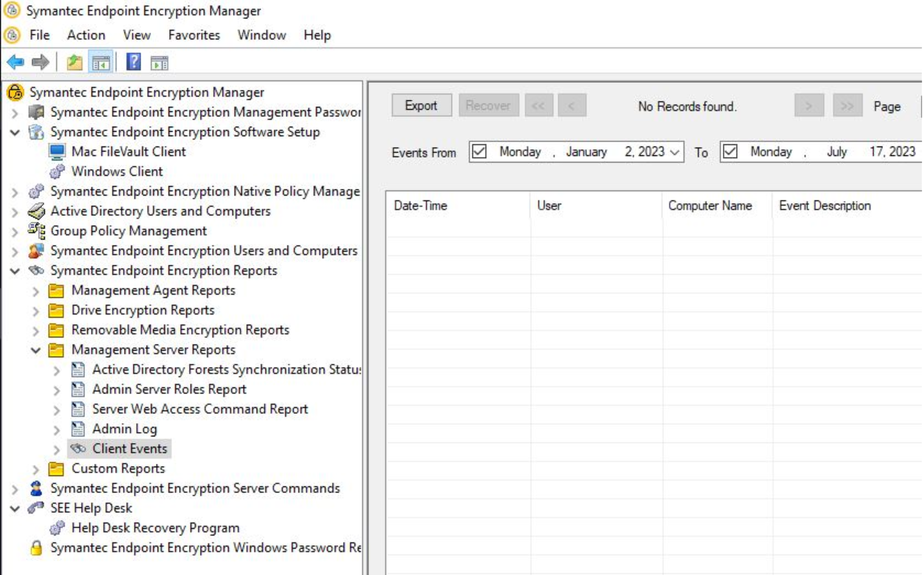Click the Encryption Reports binoculars icon
This screenshot has height=575, width=924.
coord(36,270)
